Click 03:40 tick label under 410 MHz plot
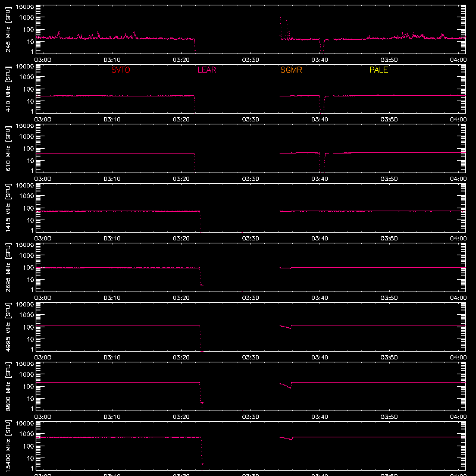 (x=320, y=120)
